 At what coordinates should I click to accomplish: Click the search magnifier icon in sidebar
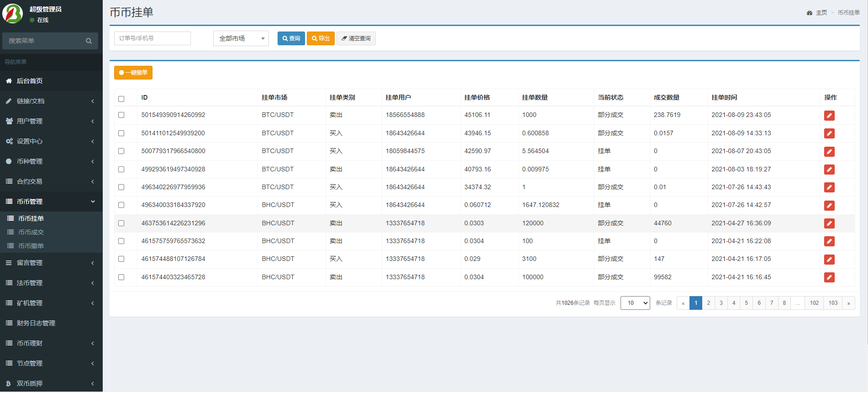point(89,41)
